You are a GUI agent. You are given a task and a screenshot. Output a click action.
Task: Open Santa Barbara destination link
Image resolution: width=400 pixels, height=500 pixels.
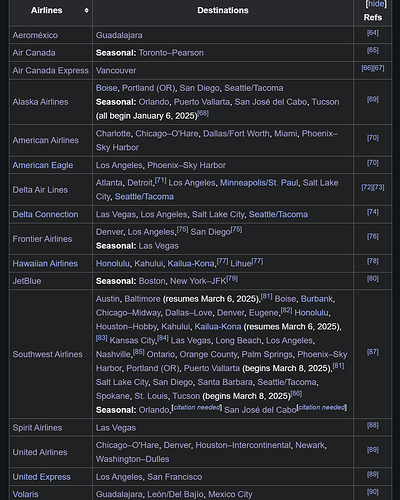pyautogui.click(x=225, y=382)
